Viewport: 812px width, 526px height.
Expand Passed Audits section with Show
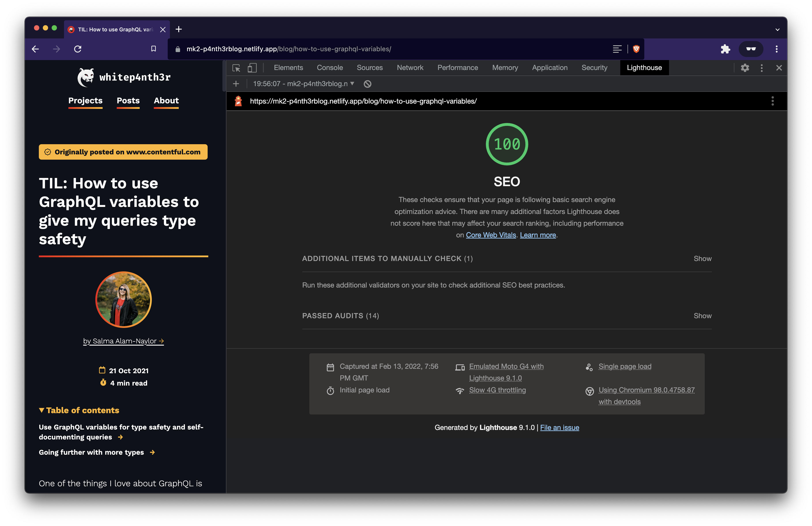702,316
